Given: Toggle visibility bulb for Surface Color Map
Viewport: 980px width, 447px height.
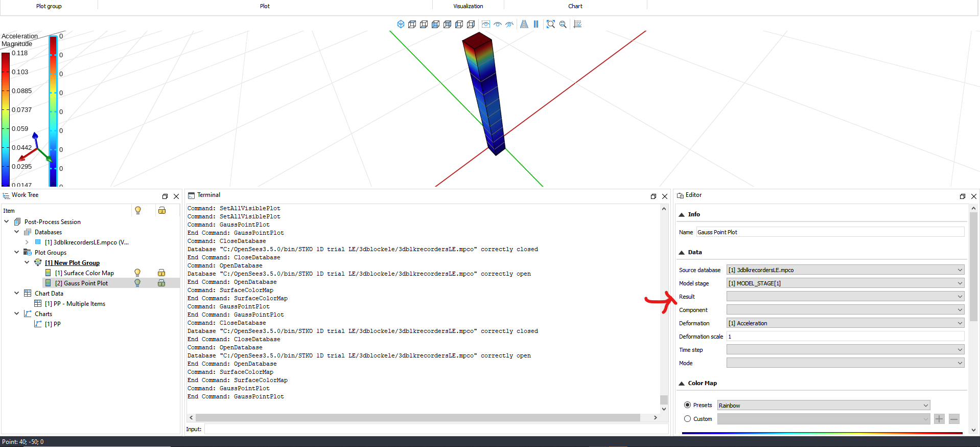Looking at the screenshot, I should [x=137, y=273].
